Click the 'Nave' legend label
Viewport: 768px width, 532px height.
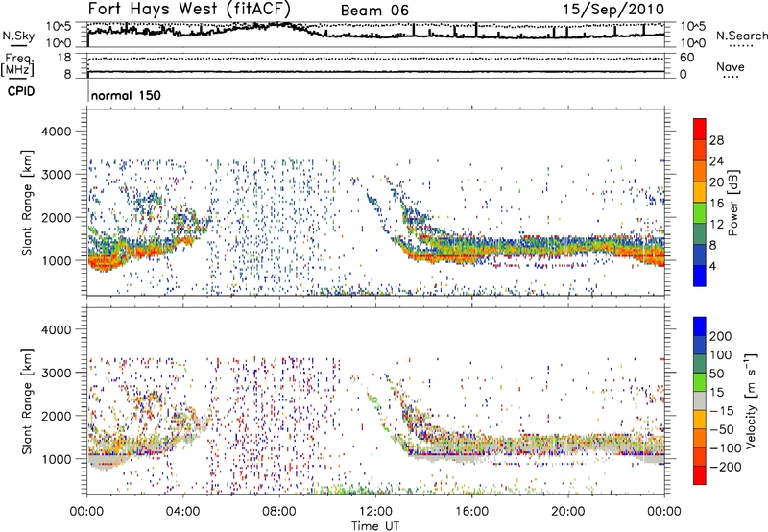pyautogui.click(x=731, y=66)
